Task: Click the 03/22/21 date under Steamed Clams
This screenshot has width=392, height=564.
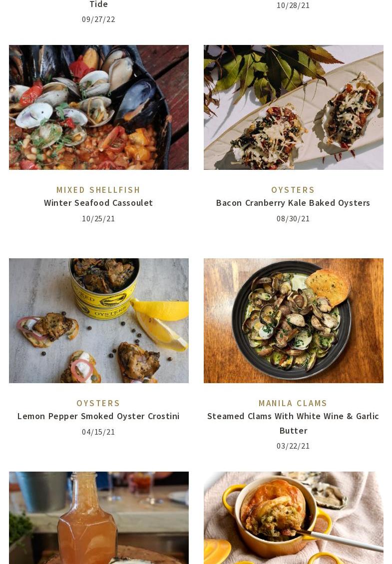Action: pyautogui.click(x=293, y=446)
